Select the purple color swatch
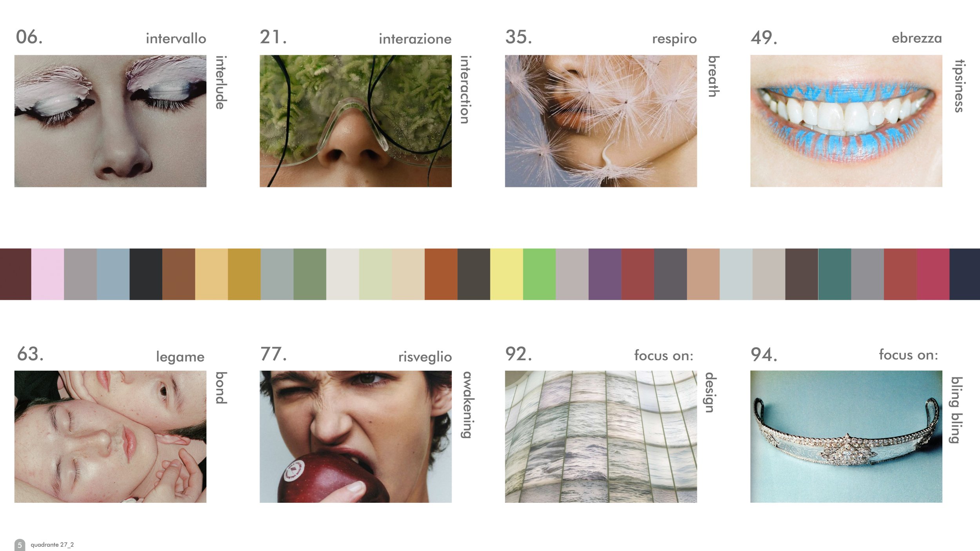The width and height of the screenshot is (980, 551). tap(605, 274)
